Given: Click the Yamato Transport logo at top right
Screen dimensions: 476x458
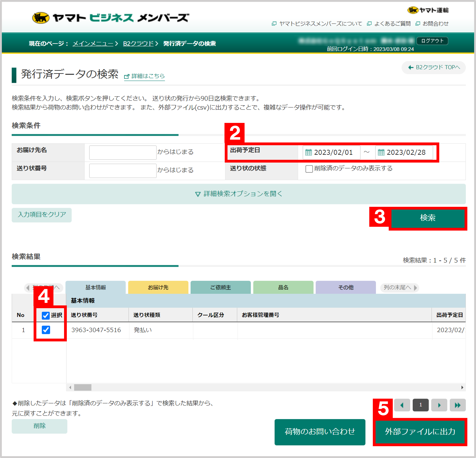Looking at the screenshot, I should (428, 10).
